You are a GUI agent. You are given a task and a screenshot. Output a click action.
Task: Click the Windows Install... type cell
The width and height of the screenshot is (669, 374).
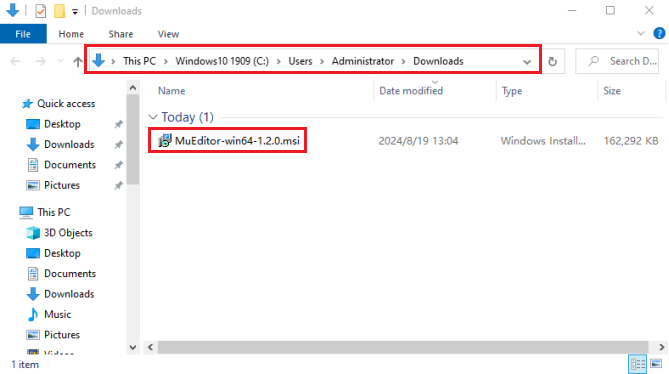click(543, 141)
